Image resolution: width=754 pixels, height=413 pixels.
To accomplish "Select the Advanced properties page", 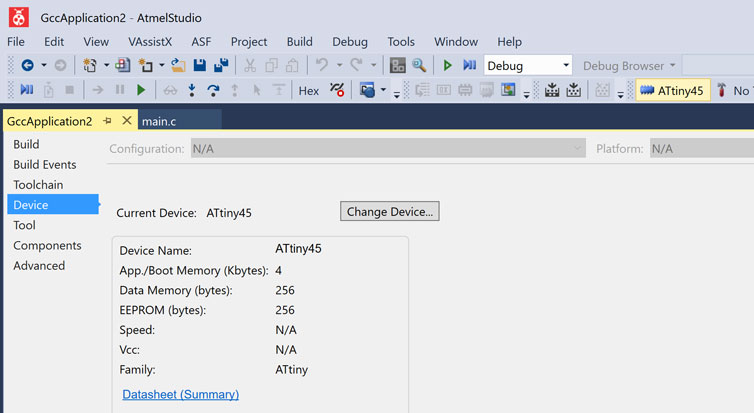I will pos(39,265).
